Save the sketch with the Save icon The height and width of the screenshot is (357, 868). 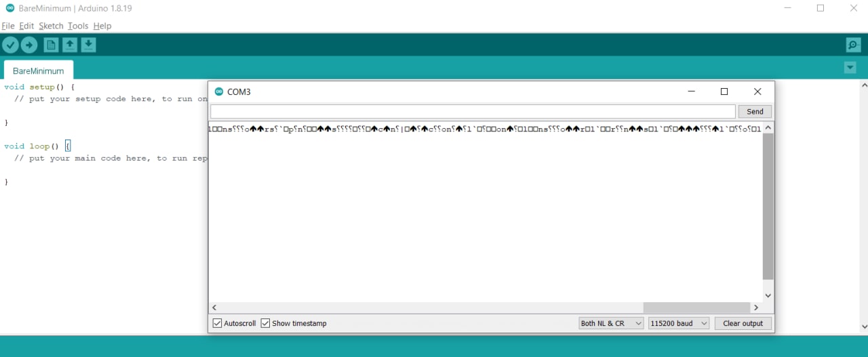[x=89, y=45]
